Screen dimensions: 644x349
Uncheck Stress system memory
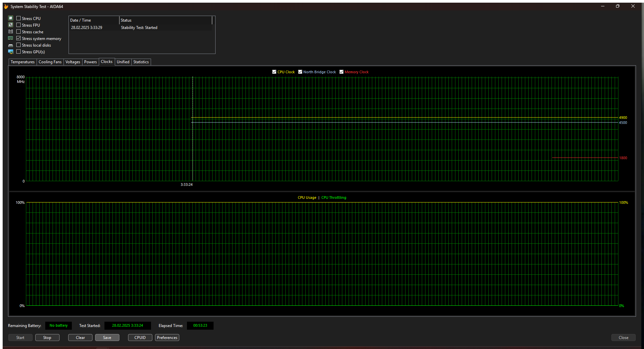tap(19, 38)
